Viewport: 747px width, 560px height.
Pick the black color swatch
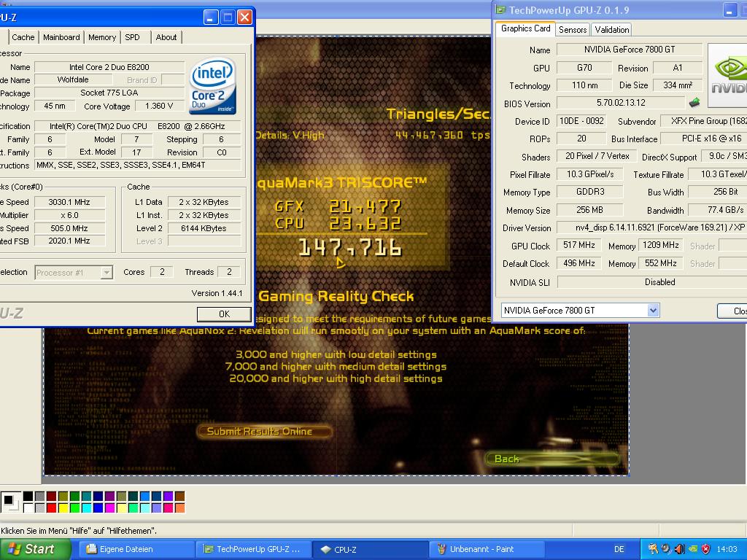click(x=28, y=496)
